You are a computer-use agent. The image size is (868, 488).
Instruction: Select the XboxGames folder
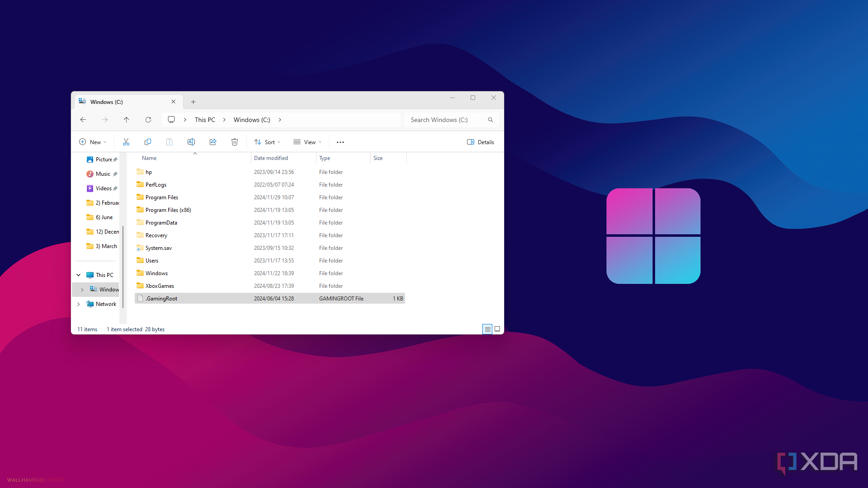tap(270, 286)
